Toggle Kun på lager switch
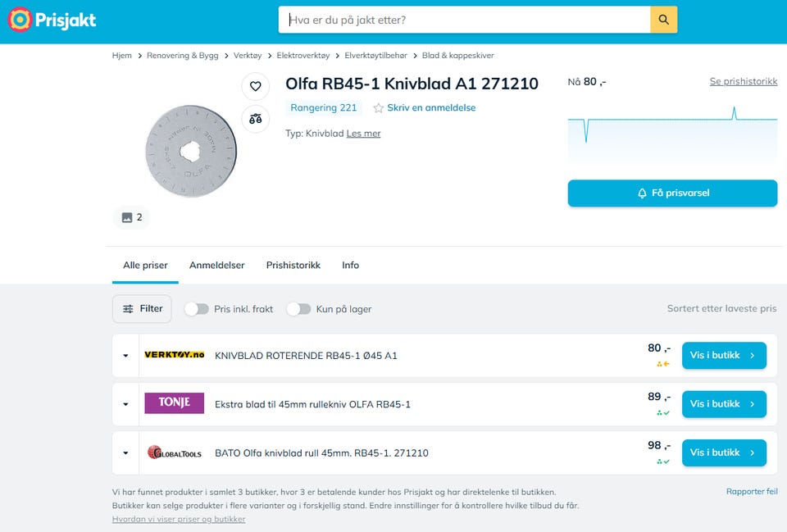Image resolution: width=787 pixels, height=532 pixels. coord(298,309)
